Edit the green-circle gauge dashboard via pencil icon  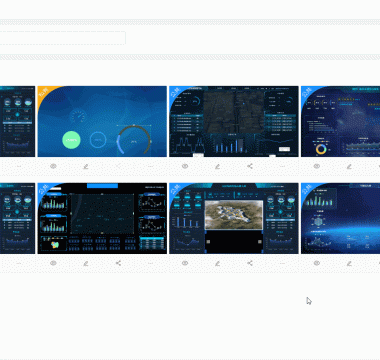tap(86, 166)
